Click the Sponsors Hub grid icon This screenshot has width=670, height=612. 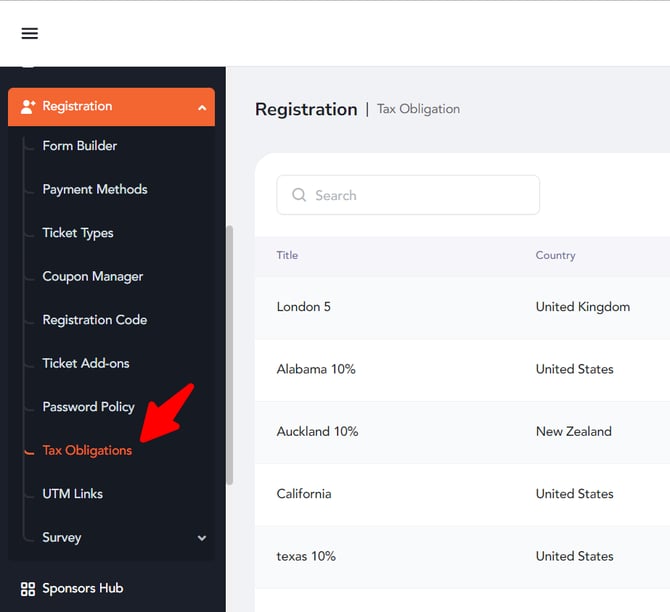tap(27, 588)
